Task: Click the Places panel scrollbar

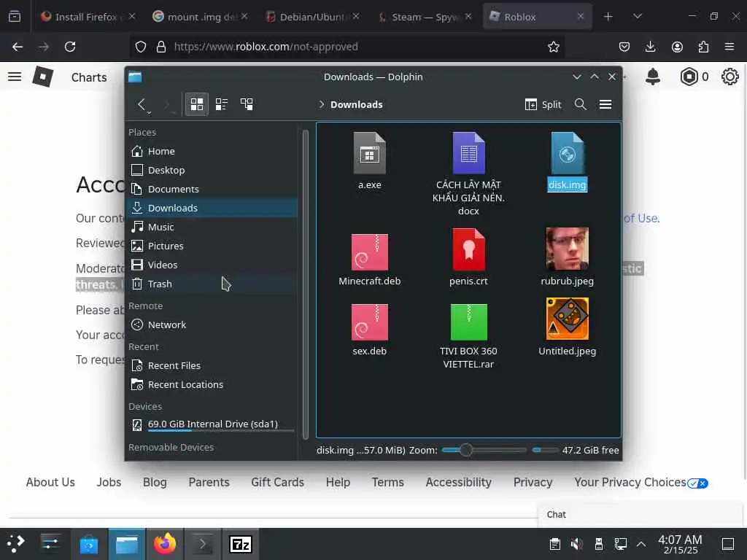Action: pyautogui.click(x=306, y=284)
